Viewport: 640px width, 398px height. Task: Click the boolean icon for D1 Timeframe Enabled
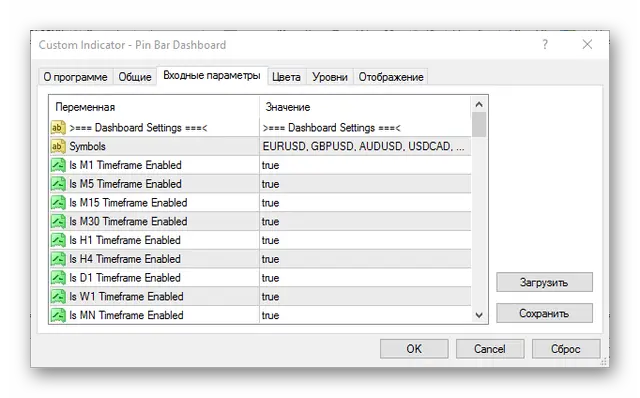pyautogui.click(x=58, y=278)
